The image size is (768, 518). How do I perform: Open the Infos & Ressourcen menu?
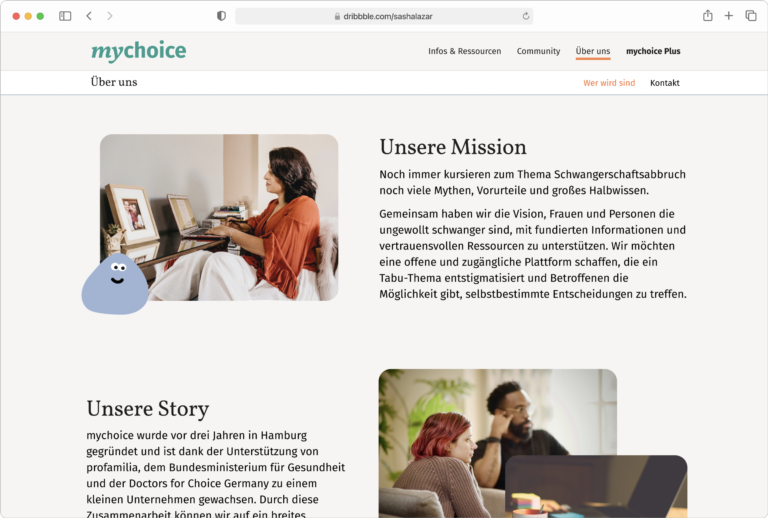[464, 51]
